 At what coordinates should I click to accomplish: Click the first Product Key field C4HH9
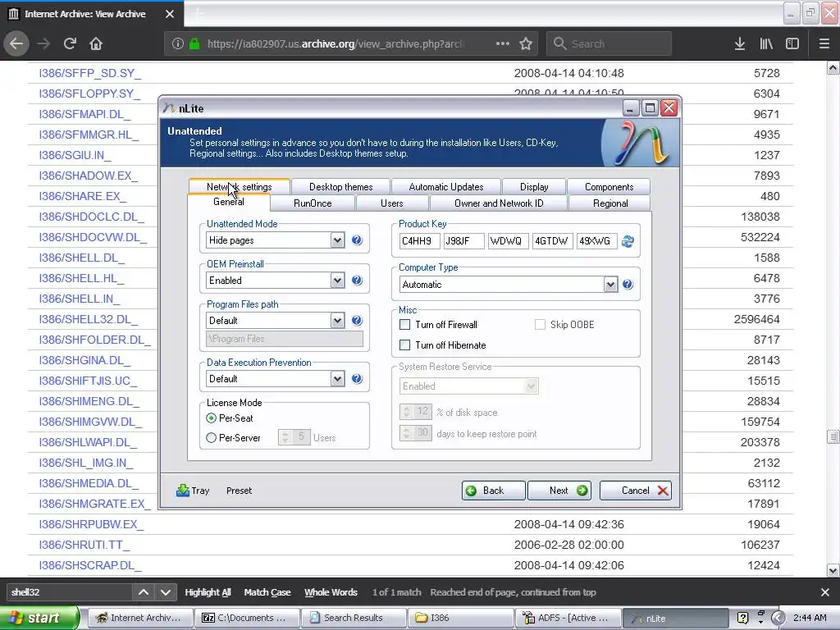click(x=419, y=241)
